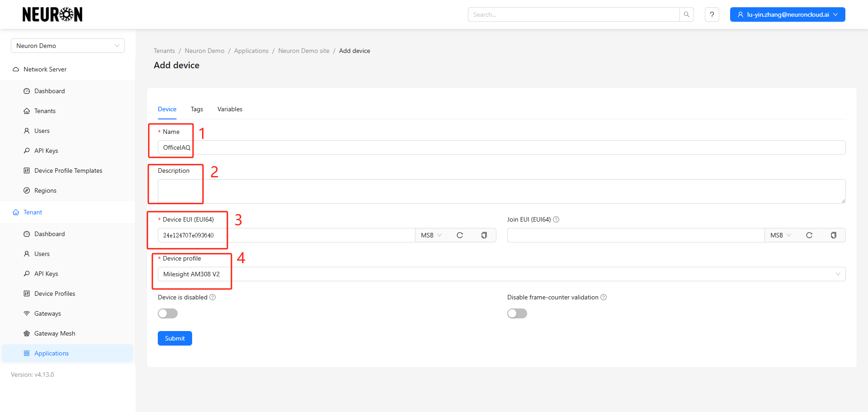Go to Neuron Demo site breadcrumb
The height and width of the screenshot is (412, 868).
coord(304,51)
